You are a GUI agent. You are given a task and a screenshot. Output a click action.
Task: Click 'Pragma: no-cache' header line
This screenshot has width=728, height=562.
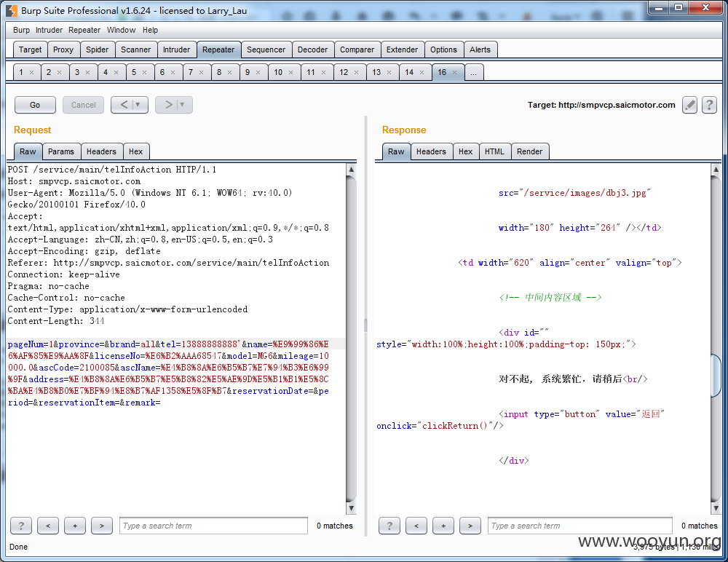(x=48, y=286)
